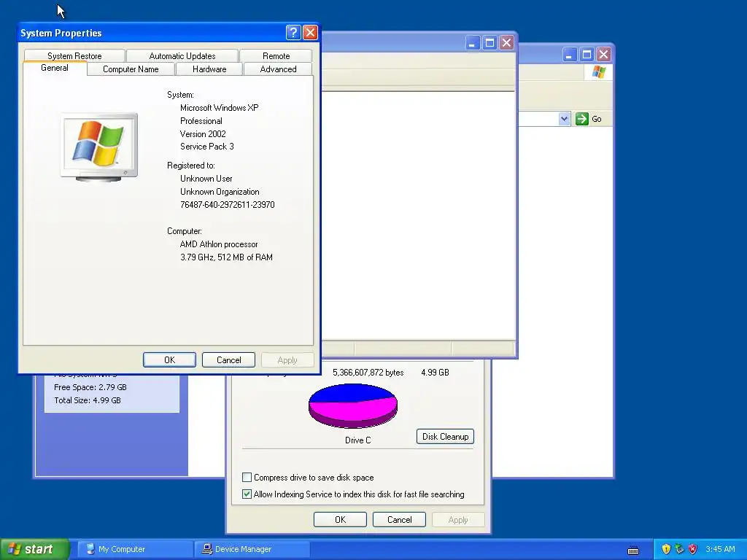
Task: Click Cancel in the drive properties dialog
Action: tap(399, 519)
